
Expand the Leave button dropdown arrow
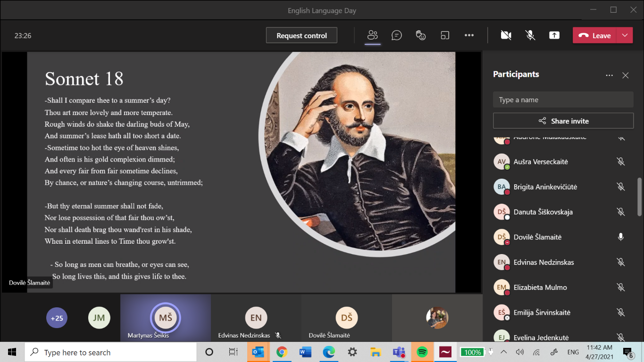coord(625,35)
